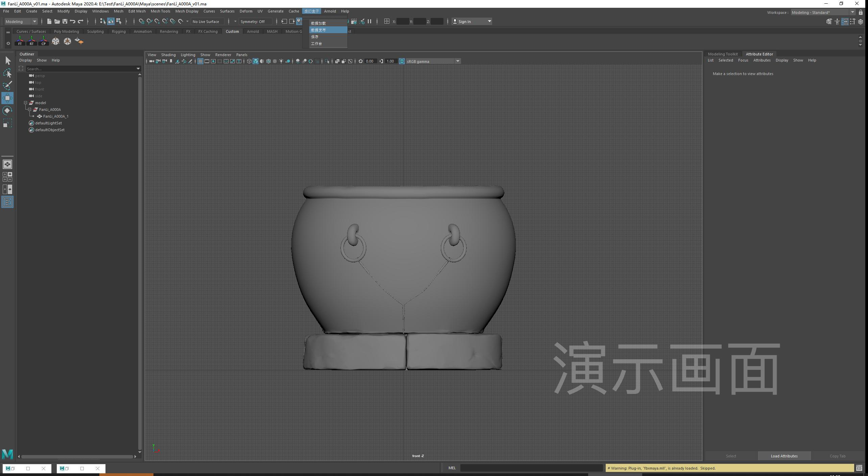868x476 pixels.
Task: Open the sRGB gamma color space dropdown
Action: coord(433,61)
